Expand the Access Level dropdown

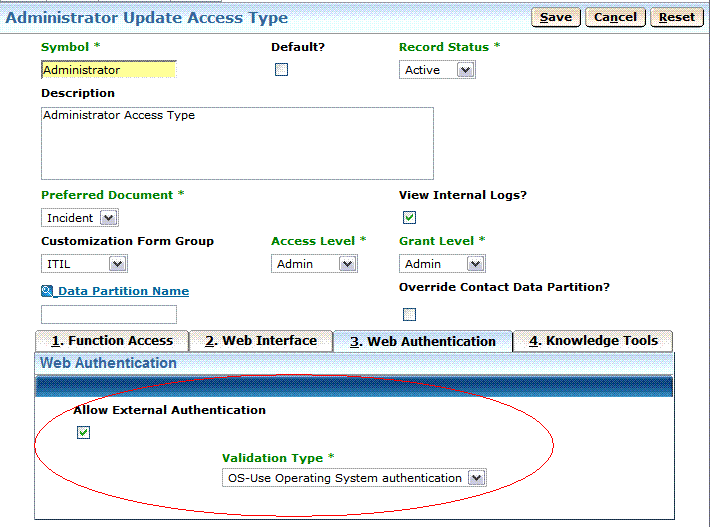coord(314,264)
